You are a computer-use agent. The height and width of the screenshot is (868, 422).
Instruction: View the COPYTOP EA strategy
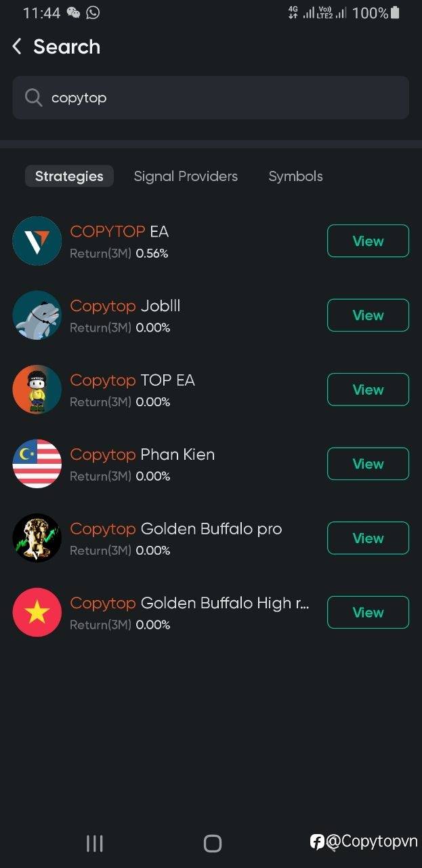[368, 241]
